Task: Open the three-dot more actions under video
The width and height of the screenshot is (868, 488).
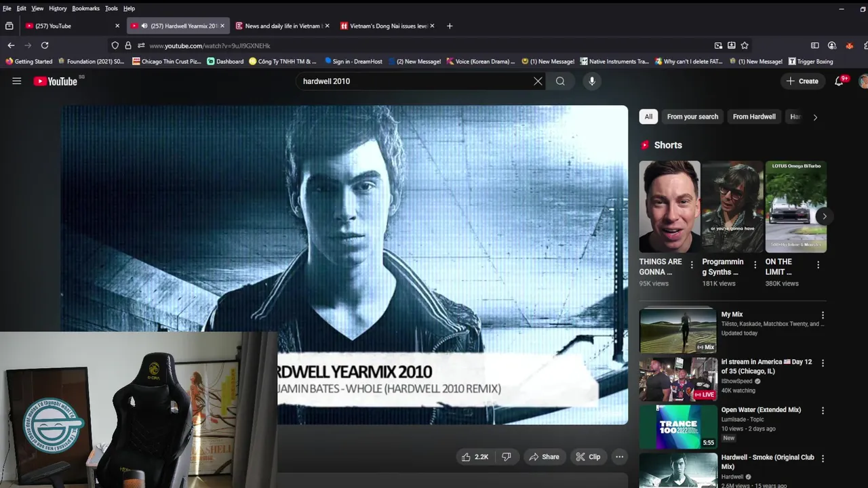Action: coord(619,457)
